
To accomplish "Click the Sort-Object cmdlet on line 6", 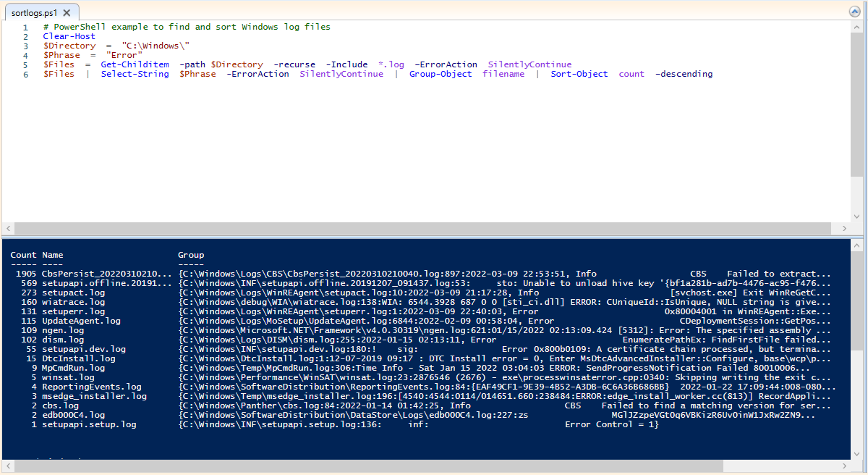I will 579,73.
